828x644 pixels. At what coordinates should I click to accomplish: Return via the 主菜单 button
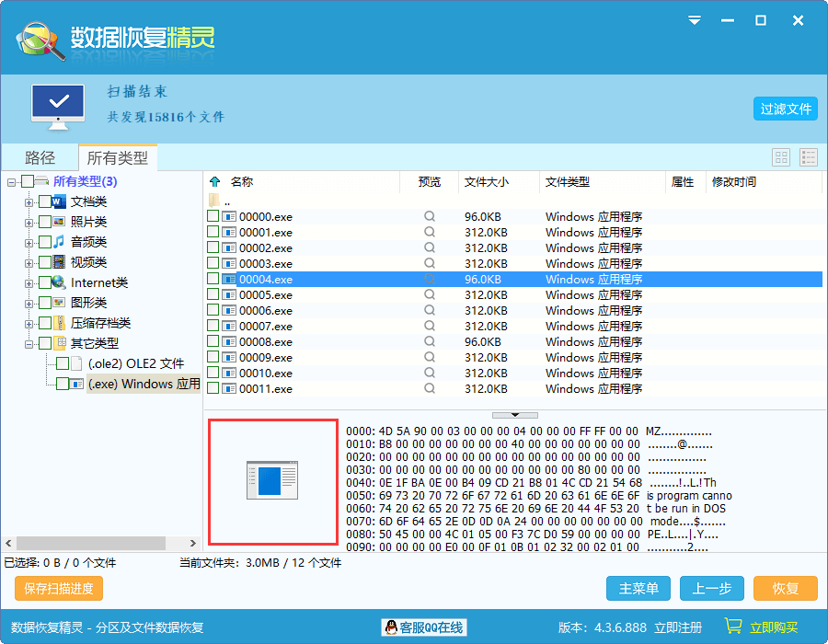click(638, 588)
